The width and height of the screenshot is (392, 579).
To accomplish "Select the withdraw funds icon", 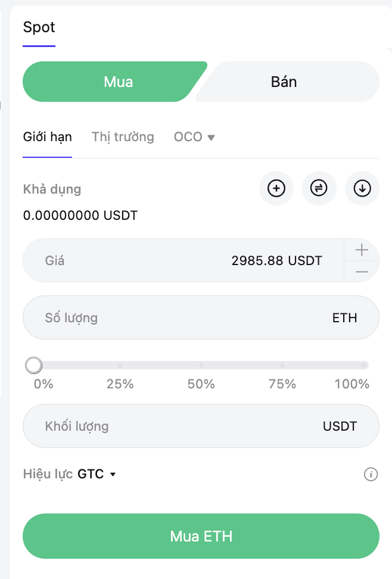I will [x=362, y=188].
